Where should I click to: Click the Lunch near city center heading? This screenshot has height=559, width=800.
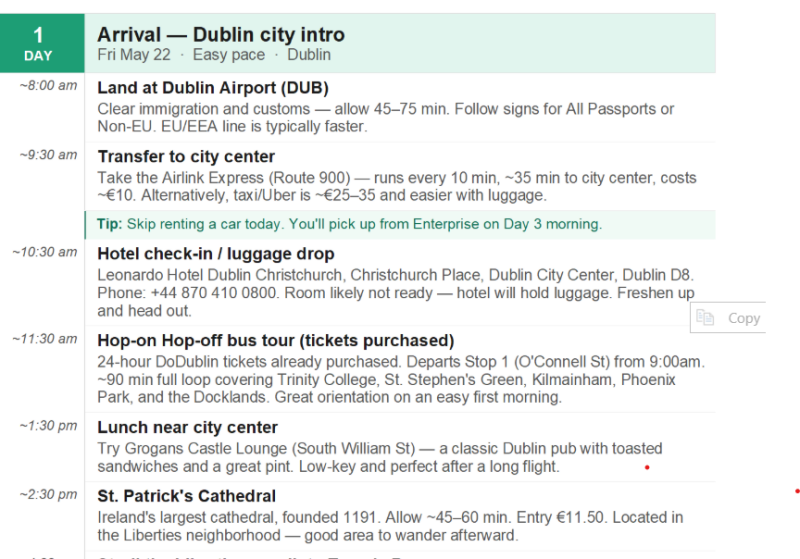(x=188, y=427)
